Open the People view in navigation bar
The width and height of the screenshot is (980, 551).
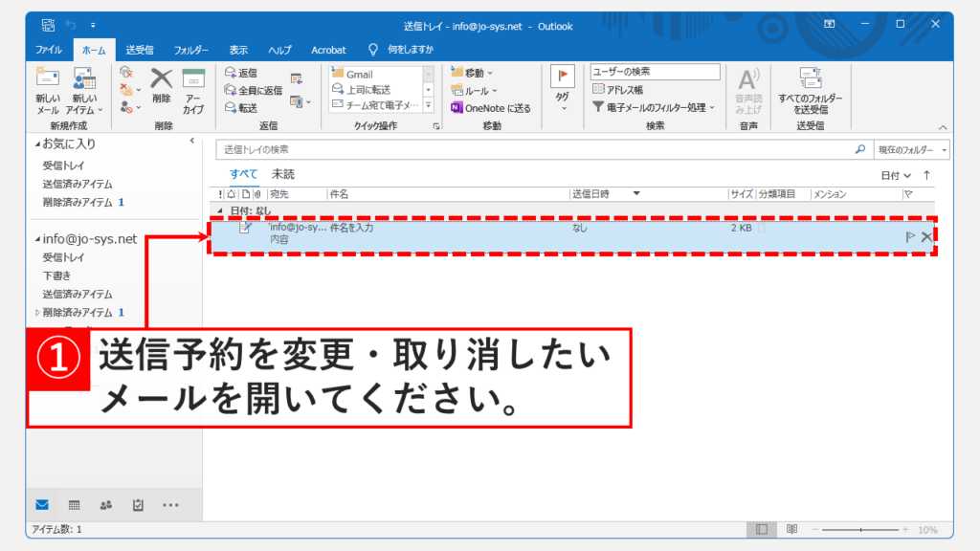pos(106,505)
